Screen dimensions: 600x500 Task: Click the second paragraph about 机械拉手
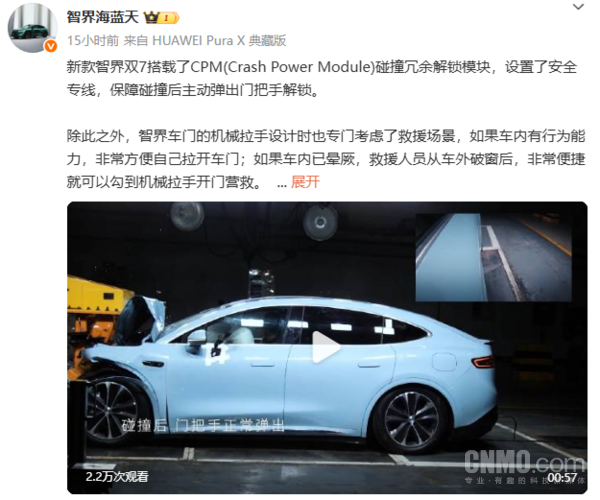coord(326,159)
